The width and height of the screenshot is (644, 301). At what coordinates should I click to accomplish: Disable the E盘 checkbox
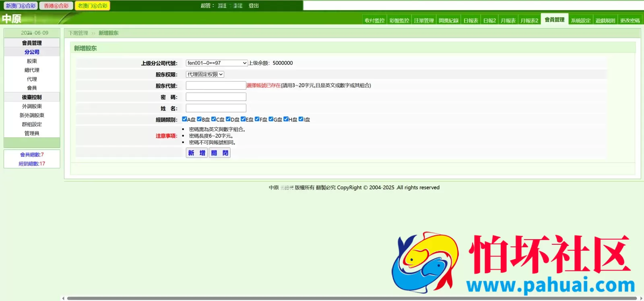coord(243,119)
